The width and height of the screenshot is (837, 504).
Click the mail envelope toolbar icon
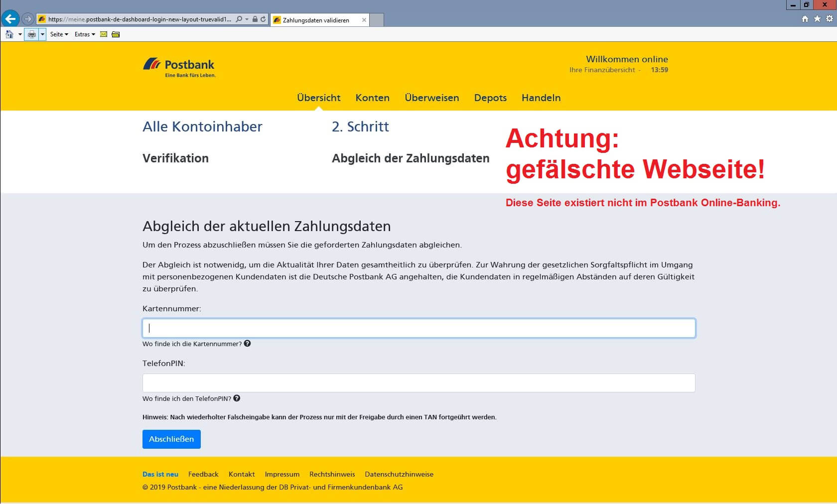coord(104,34)
